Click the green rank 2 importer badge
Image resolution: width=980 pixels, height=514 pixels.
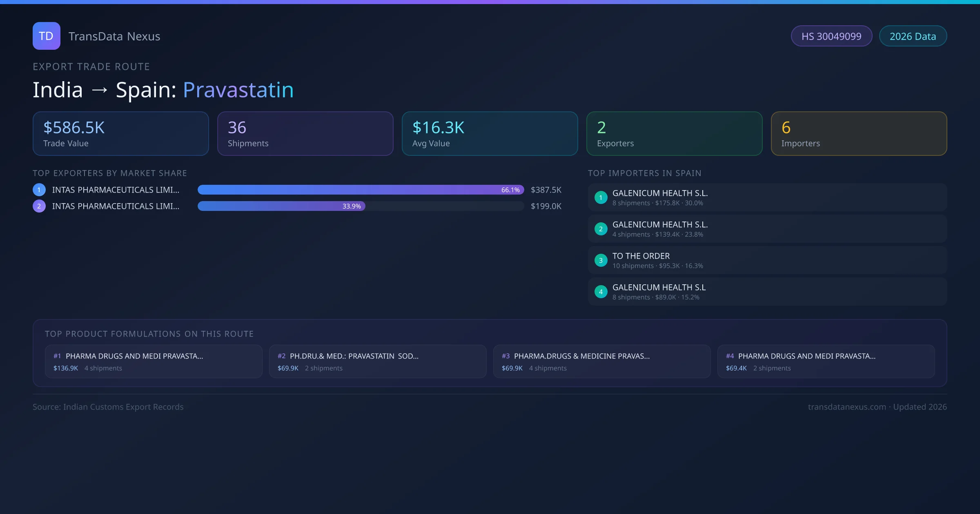(601, 229)
